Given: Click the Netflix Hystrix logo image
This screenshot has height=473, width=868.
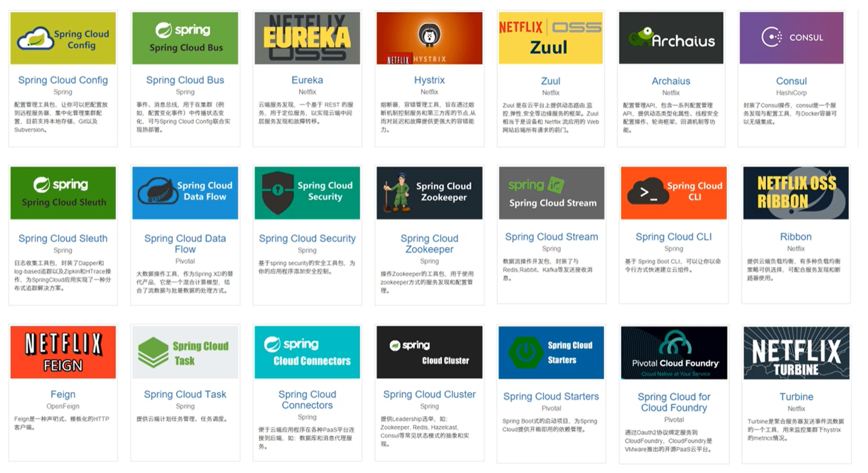Looking at the screenshot, I should pos(429,38).
